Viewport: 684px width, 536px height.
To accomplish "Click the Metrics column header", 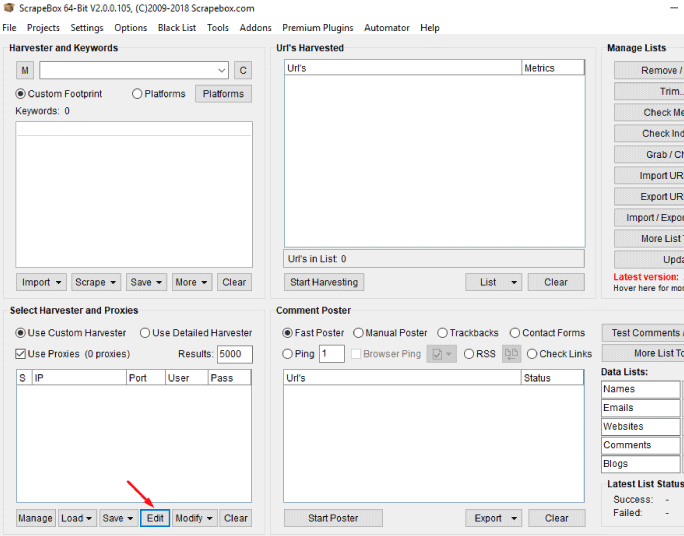I will coord(553,68).
